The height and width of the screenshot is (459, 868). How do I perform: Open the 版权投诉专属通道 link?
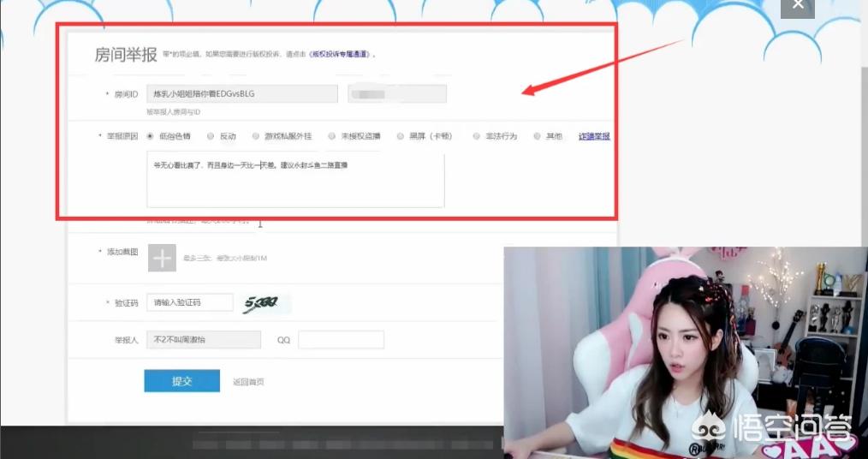click(340, 55)
